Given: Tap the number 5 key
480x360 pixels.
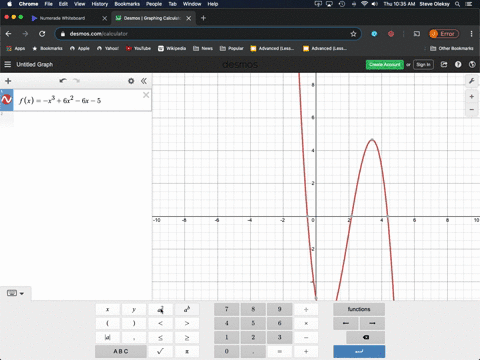Looking at the screenshot, I should pos(253,323).
